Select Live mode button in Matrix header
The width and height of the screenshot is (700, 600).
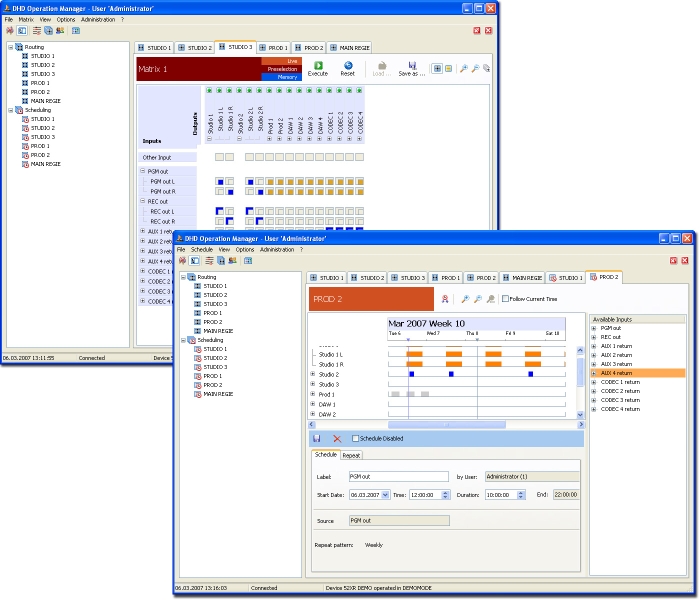281,61
